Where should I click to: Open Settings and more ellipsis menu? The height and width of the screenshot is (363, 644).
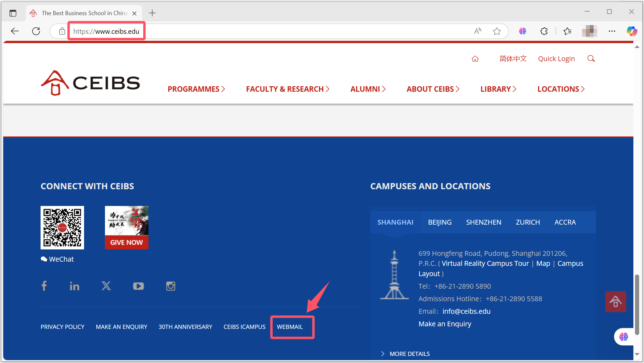pyautogui.click(x=612, y=31)
